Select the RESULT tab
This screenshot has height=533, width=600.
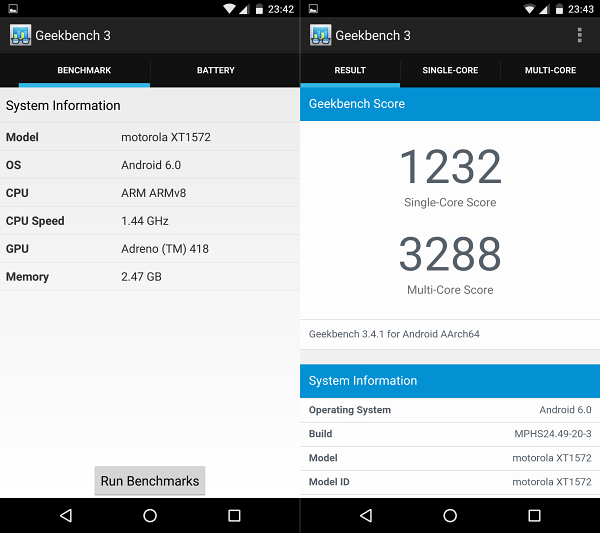pos(350,70)
